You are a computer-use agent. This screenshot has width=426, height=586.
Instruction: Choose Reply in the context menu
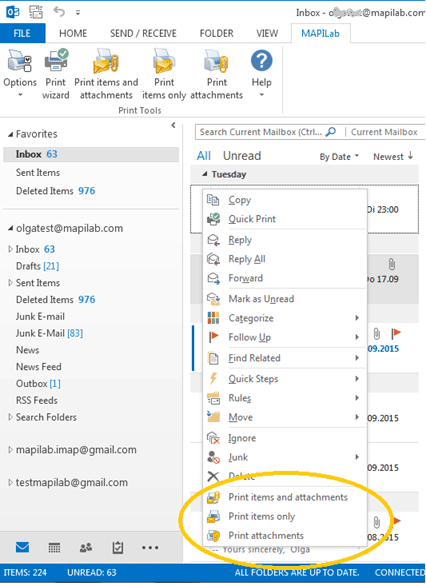[285, 240]
